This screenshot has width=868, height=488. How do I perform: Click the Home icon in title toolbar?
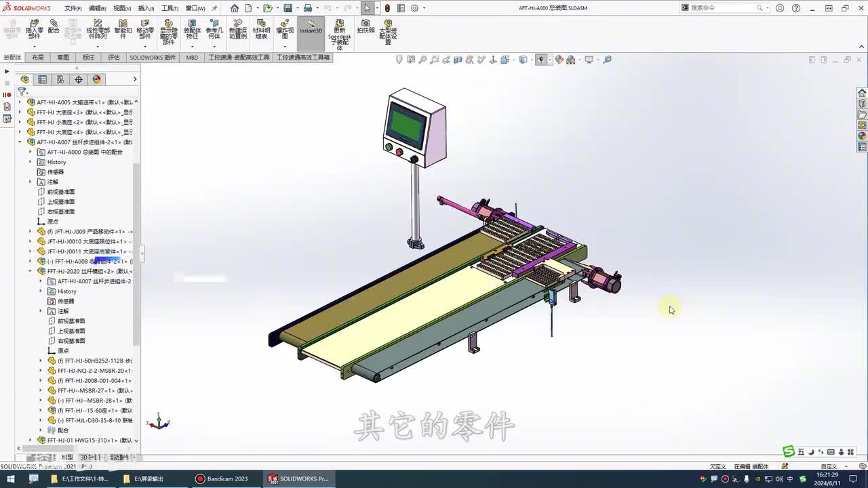[235, 8]
